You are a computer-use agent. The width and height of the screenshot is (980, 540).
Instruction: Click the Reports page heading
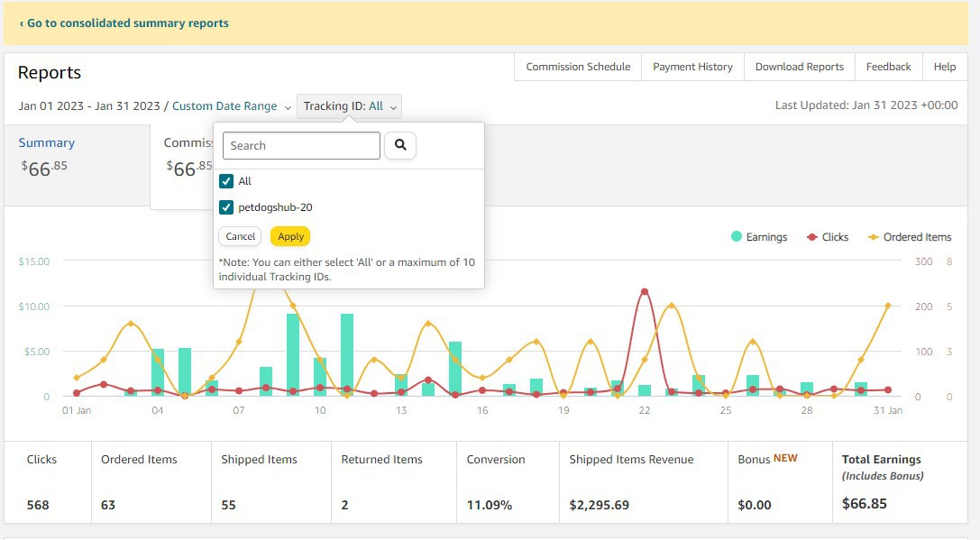50,72
